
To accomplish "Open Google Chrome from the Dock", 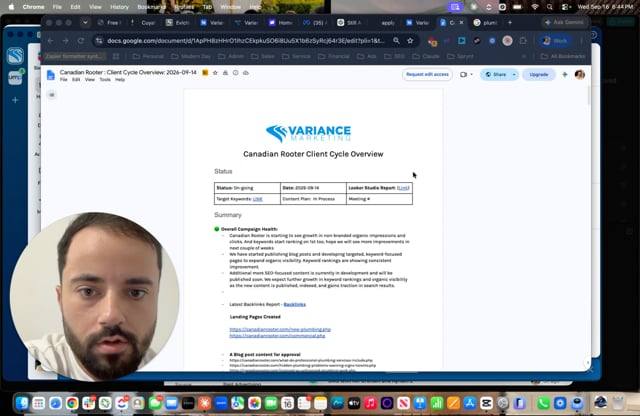I will 72,403.
